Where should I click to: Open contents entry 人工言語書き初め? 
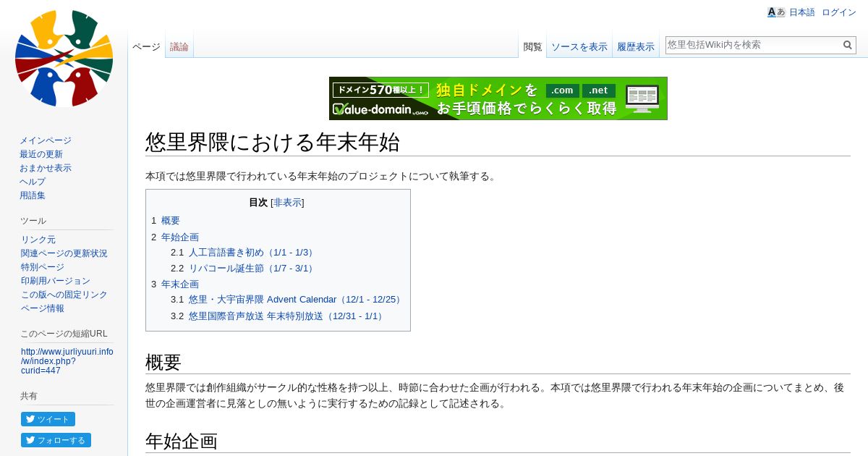pos(252,253)
